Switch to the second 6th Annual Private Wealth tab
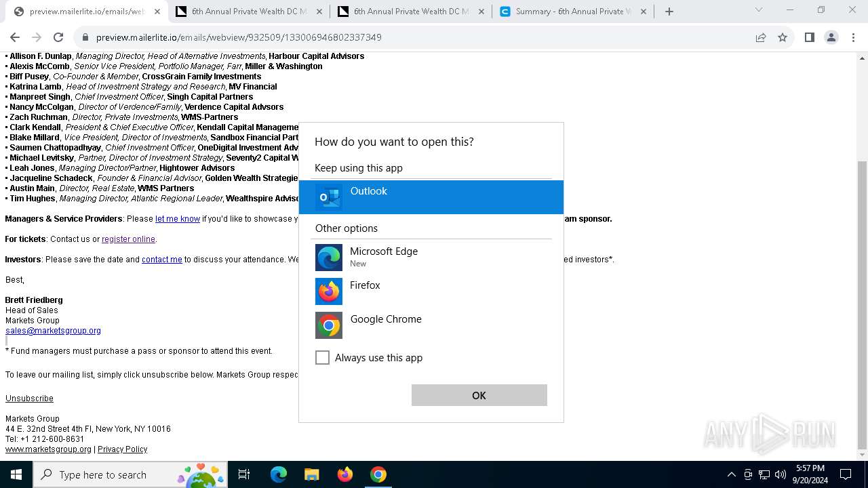Viewport: 868px width, 488px height. (248, 12)
